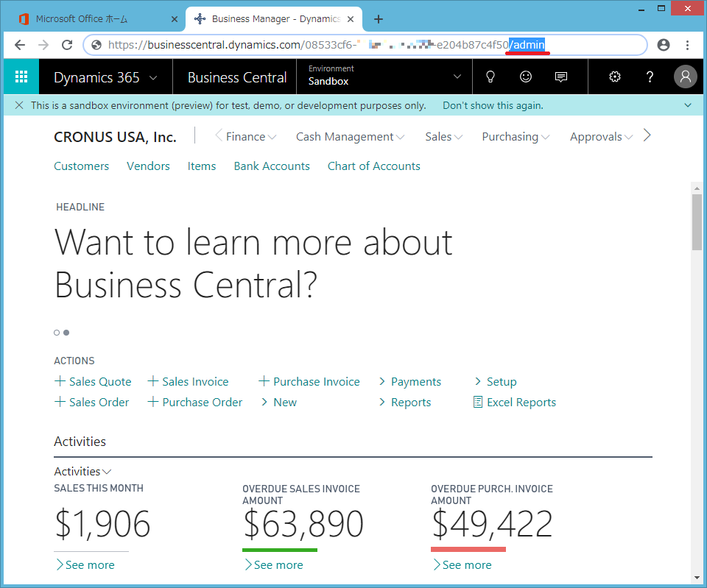Open the settings gear icon
The height and width of the screenshot is (588, 707).
pyautogui.click(x=614, y=77)
